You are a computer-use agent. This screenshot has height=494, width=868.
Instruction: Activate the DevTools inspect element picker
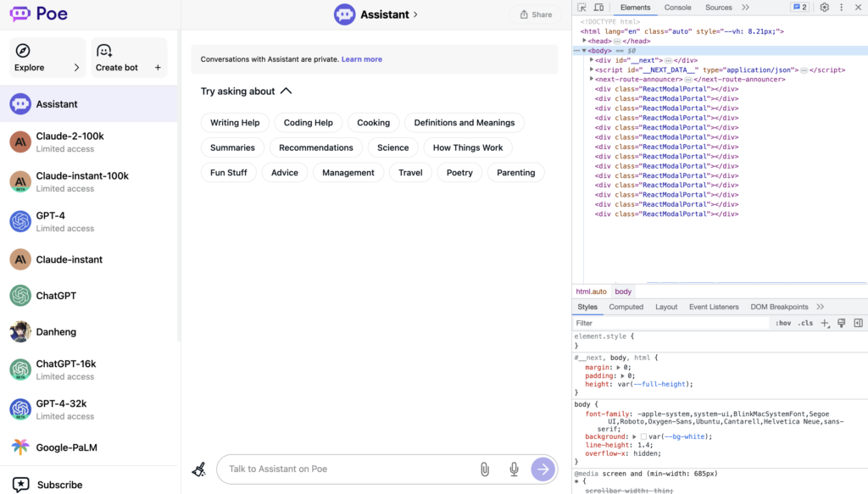click(582, 8)
